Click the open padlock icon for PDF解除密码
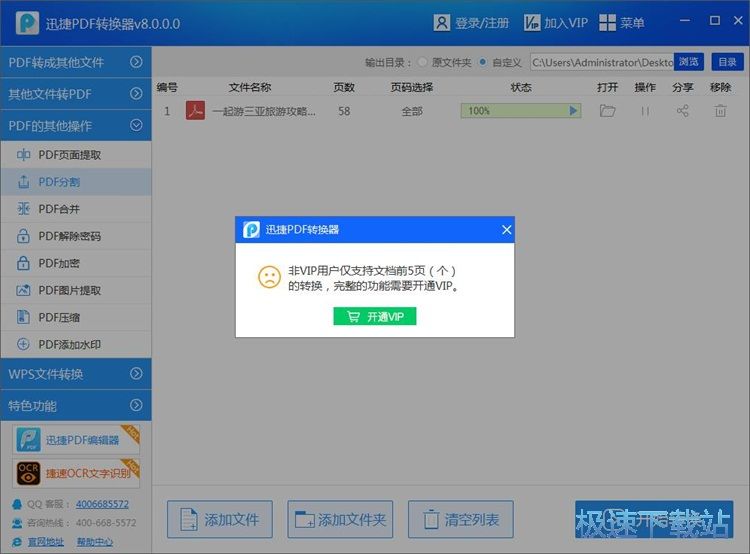 pyautogui.click(x=23, y=235)
